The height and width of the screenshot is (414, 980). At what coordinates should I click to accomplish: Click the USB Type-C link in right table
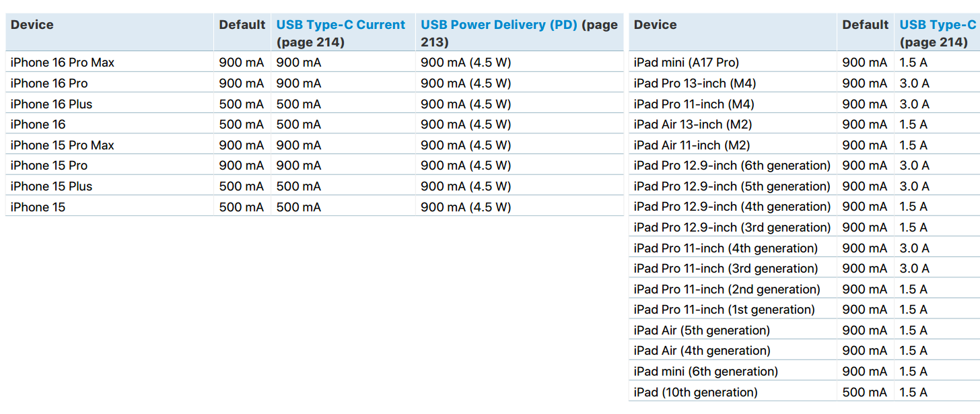(938, 25)
